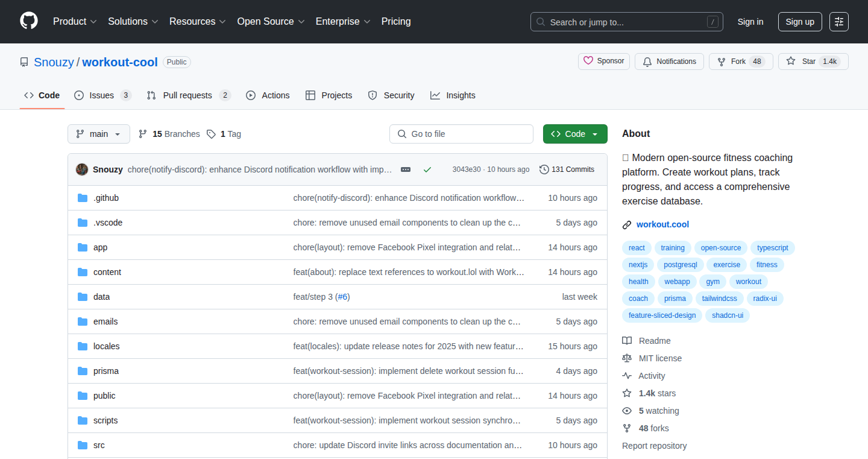Click the Sign in link
Viewport: 868px width, 459px height.
(750, 22)
